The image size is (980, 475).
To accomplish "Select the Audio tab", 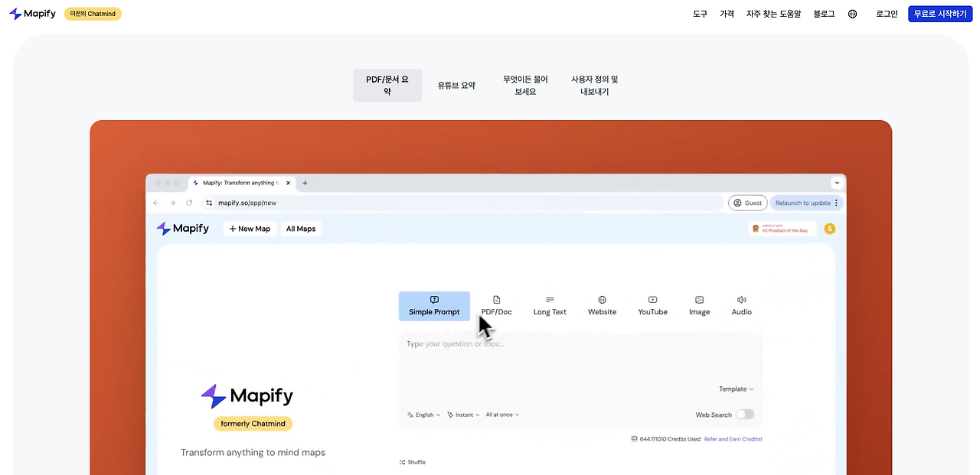I will coord(741,306).
